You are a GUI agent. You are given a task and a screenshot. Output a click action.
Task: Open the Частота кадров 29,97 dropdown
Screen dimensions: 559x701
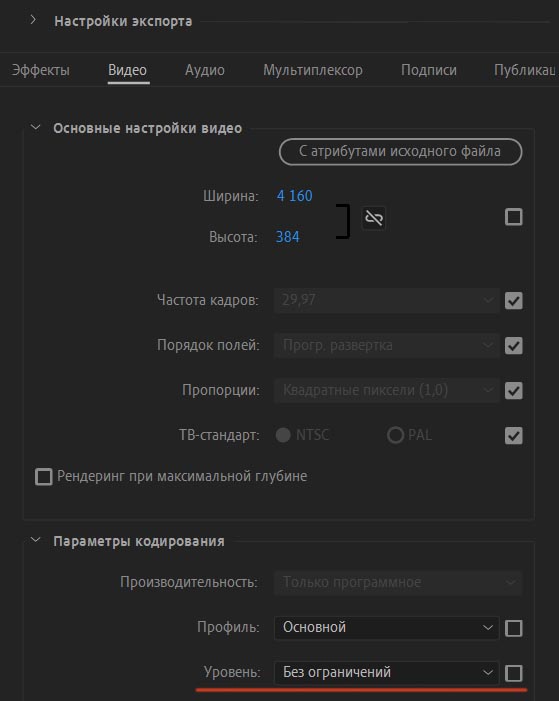click(386, 300)
